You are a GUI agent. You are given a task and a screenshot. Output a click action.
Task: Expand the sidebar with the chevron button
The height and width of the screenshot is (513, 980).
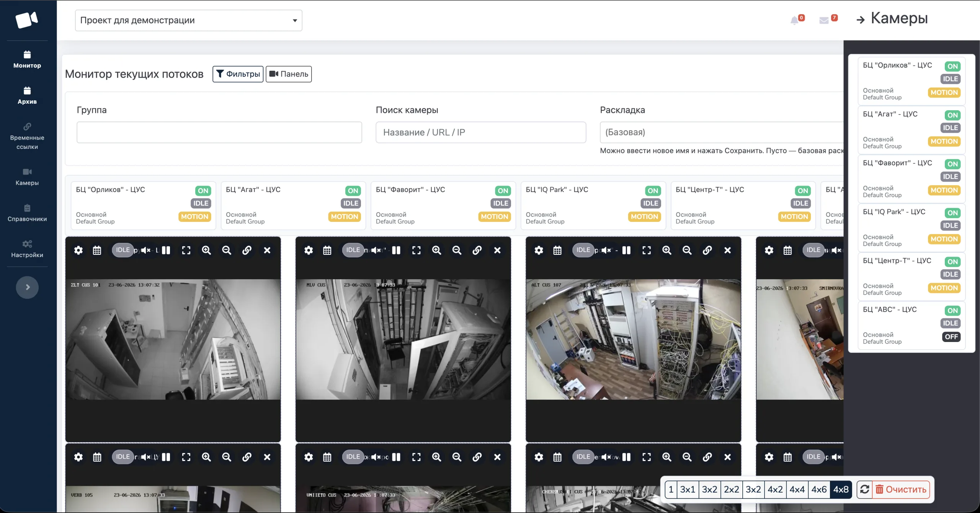pyautogui.click(x=27, y=287)
